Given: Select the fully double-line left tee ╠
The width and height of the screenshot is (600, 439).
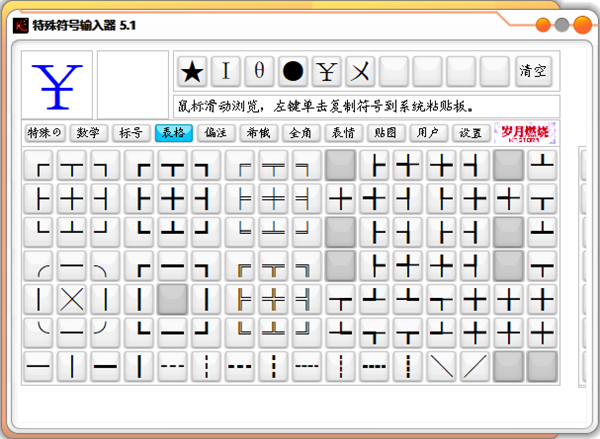Looking at the screenshot, I should pos(240,299).
